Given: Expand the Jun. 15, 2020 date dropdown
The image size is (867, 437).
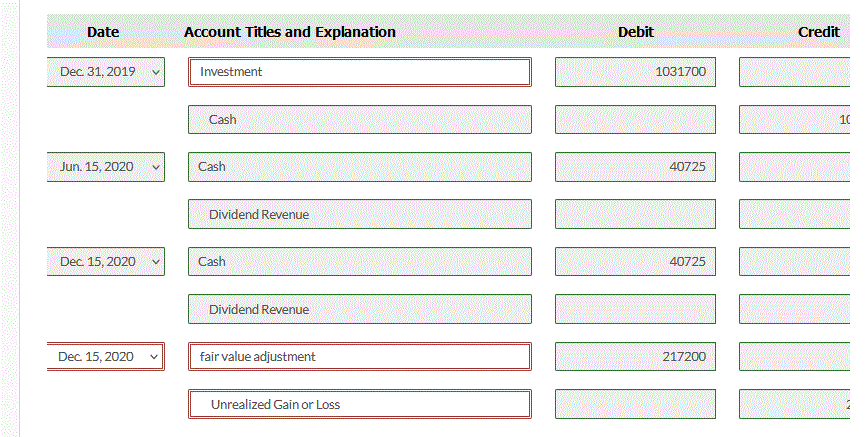Looking at the screenshot, I should pos(105,167).
